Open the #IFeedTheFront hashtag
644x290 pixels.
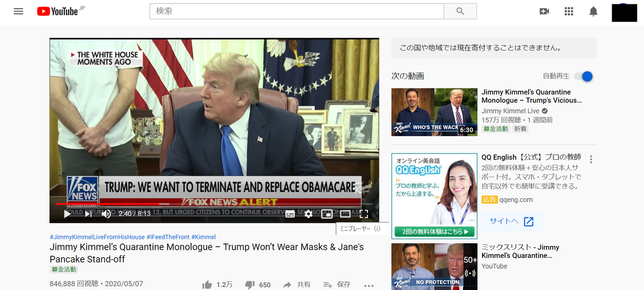167,237
